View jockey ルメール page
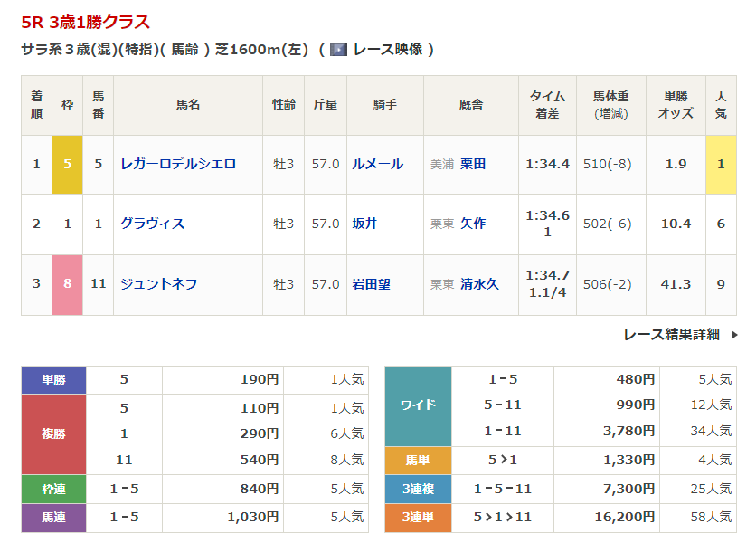 [x=377, y=164]
